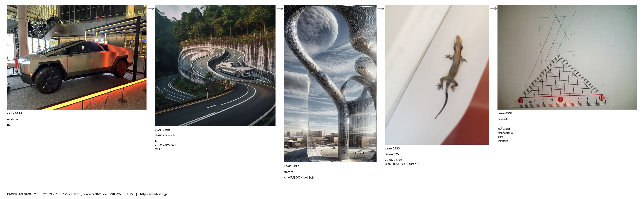Viewport: 644px width, 199px height.
Task: Open author ueshiba's name
Action: (12, 119)
